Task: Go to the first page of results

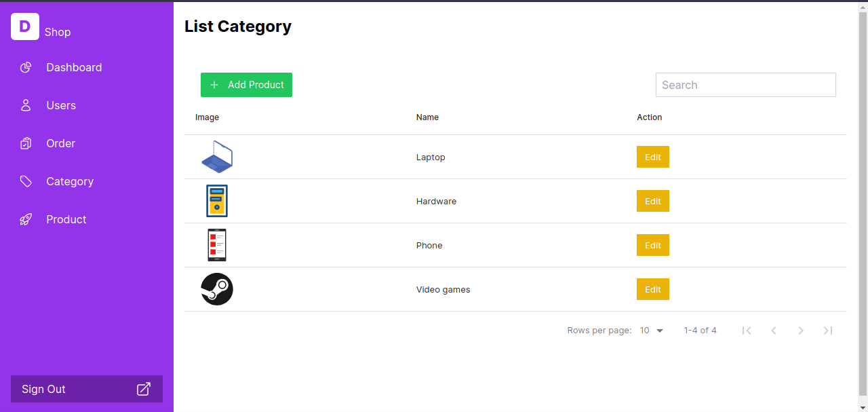Action: (x=747, y=331)
